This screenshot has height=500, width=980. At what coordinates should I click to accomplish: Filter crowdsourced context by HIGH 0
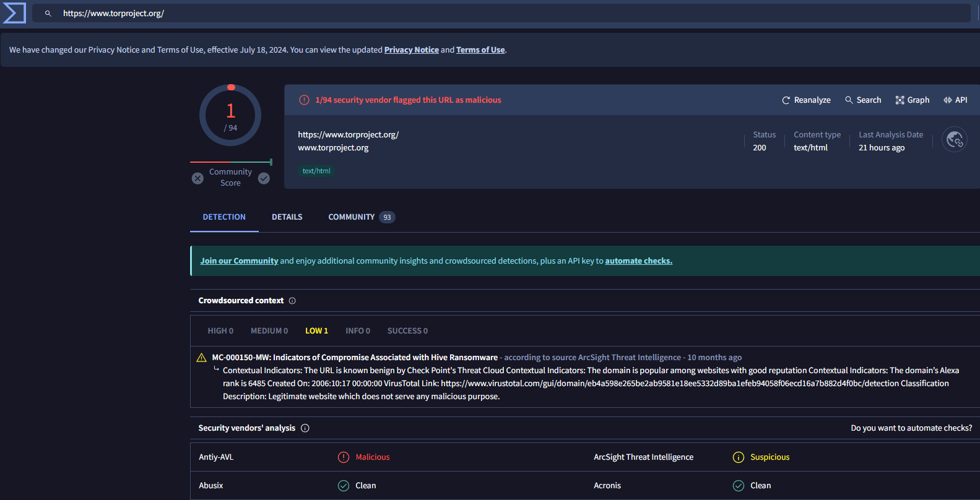(x=220, y=331)
